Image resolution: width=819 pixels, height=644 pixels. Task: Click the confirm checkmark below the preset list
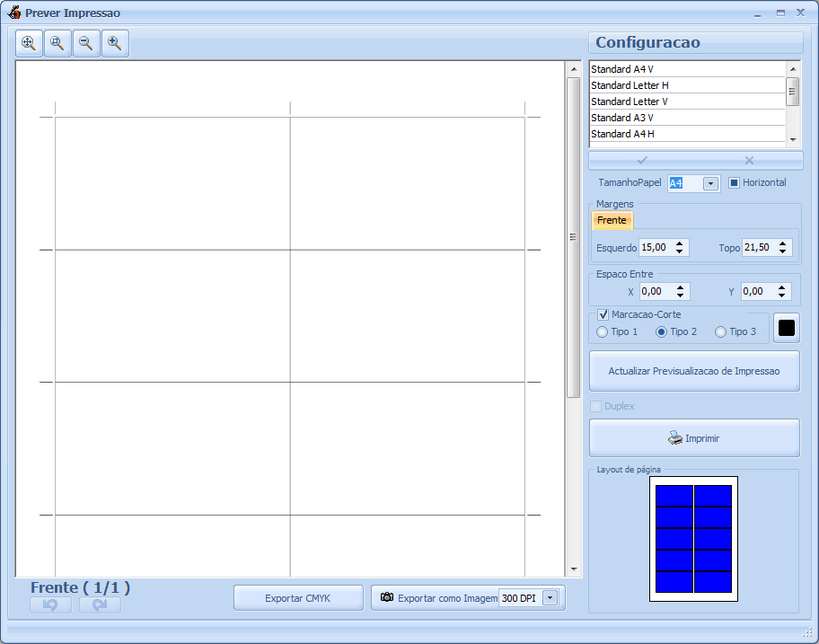642,161
